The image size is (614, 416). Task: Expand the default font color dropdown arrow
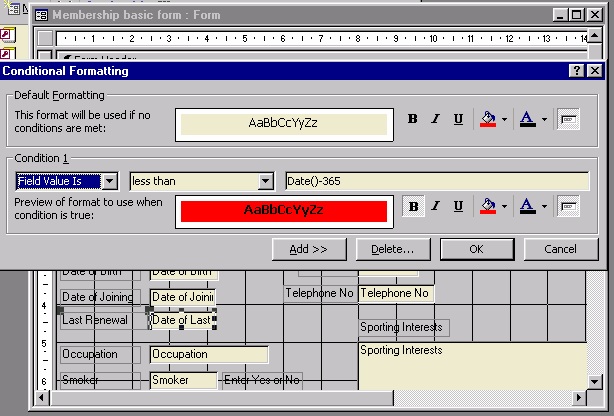coord(544,119)
